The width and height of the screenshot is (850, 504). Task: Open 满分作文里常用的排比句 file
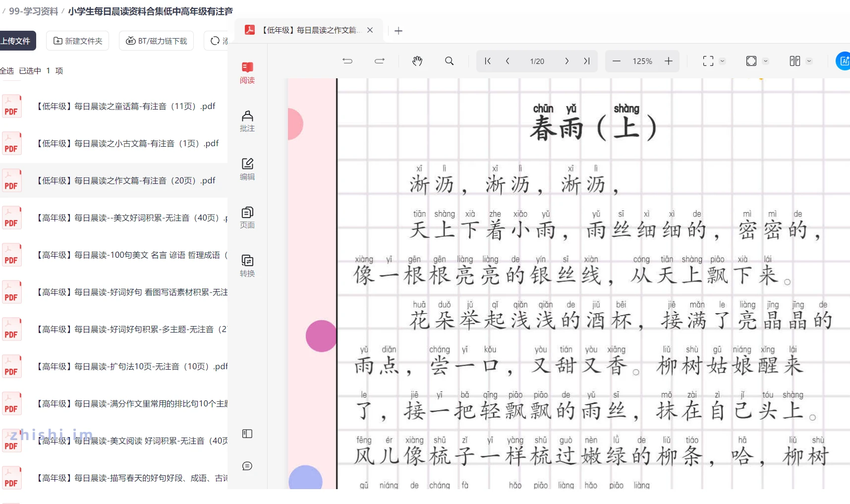131,403
